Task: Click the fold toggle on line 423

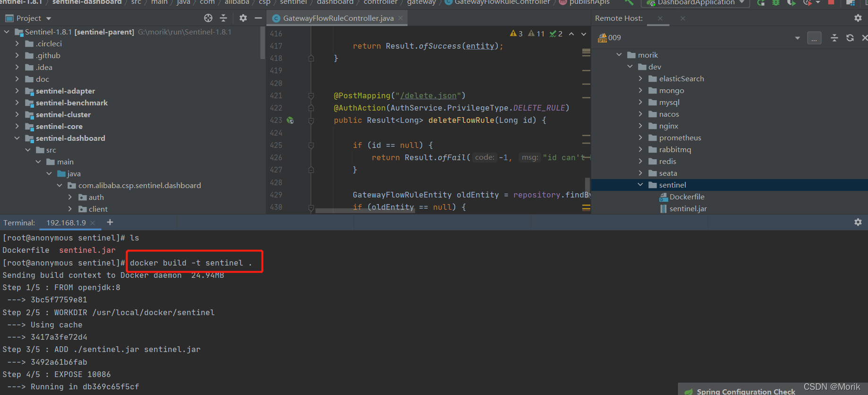Action: (311, 120)
